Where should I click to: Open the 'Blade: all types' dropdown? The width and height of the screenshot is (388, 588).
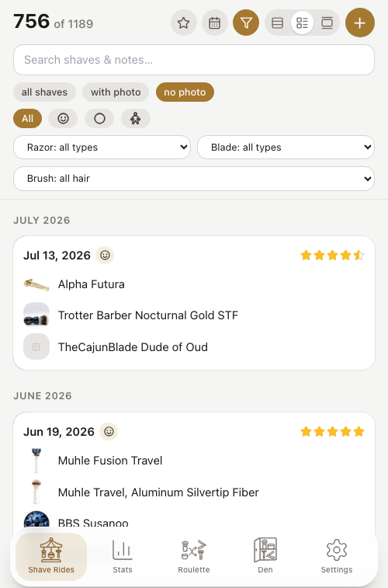(286, 148)
